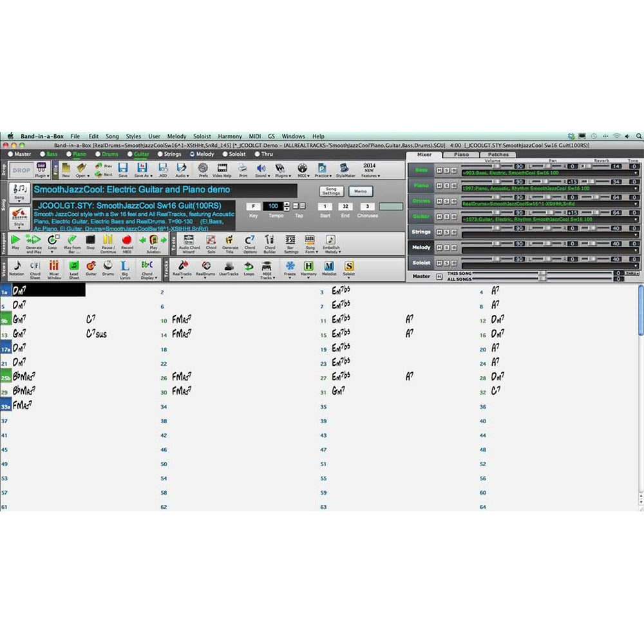The height and width of the screenshot is (644, 644).
Task: Select the Melody track radio button
Action: pyautogui.click(x=193, y=155)
